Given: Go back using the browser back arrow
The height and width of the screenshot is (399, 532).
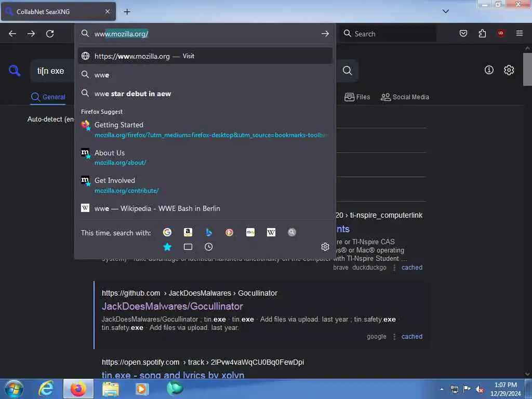Looking at the screenshot, I should pos(12,34).
